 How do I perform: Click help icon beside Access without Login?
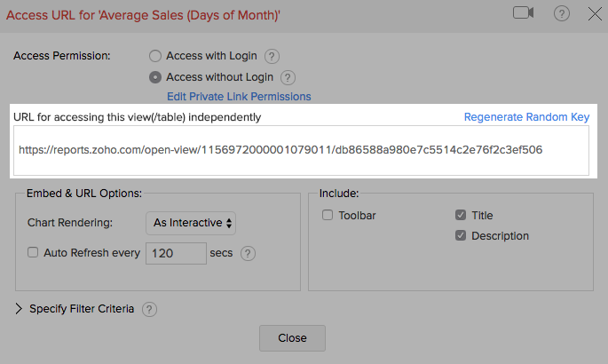point(287,77)
